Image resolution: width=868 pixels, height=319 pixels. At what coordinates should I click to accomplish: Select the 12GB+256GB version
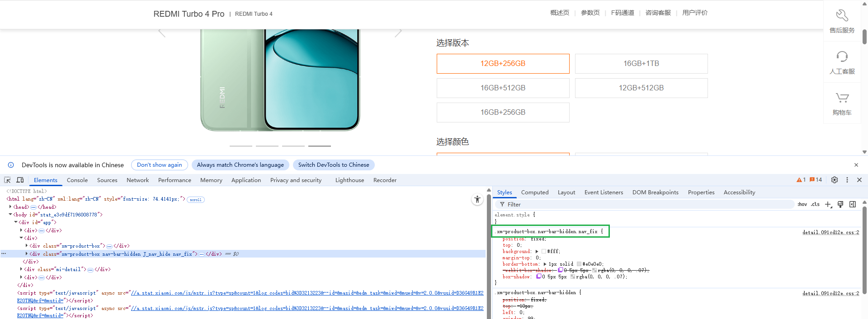(503, 64)
